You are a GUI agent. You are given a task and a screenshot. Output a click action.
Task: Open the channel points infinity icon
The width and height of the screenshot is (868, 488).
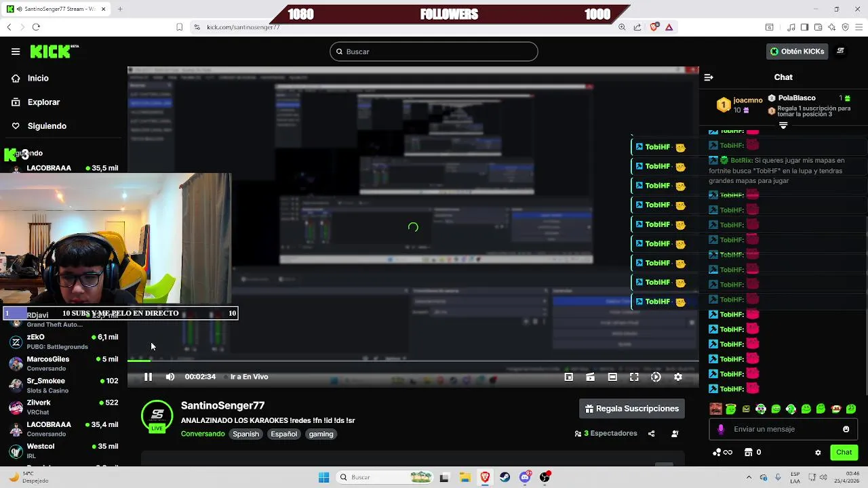723,452
